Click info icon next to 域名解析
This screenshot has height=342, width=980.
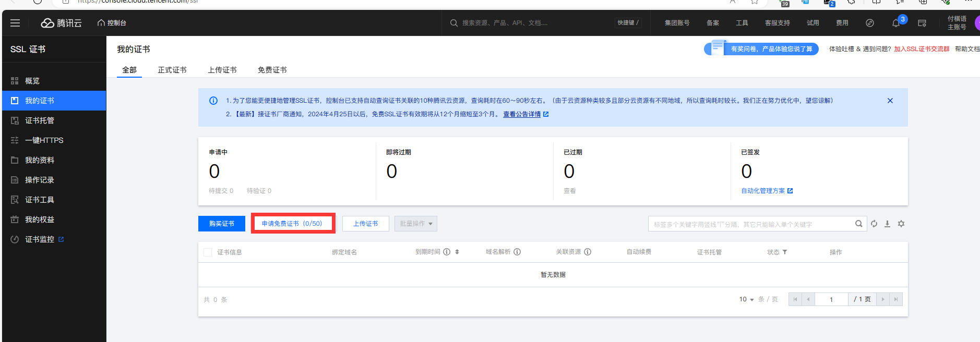(x=517, y=252)
